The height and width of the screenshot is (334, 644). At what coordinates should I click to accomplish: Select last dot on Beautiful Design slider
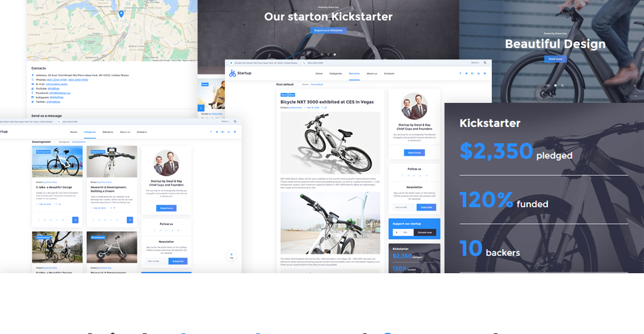pos(563,86)
